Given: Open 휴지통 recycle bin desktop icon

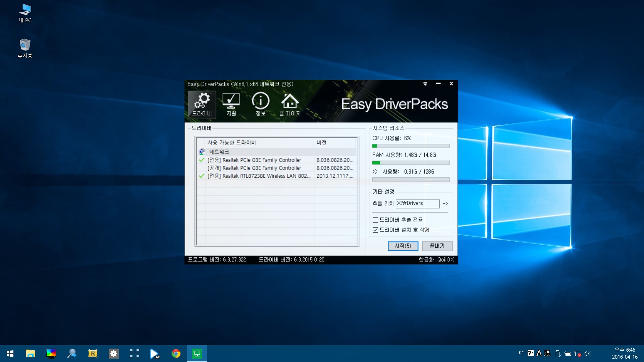Looking at the screenshot, I should 25,49.
